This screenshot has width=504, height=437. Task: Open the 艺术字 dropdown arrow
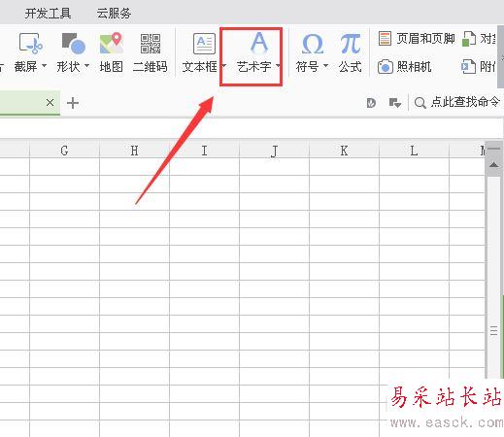[278, 66]
